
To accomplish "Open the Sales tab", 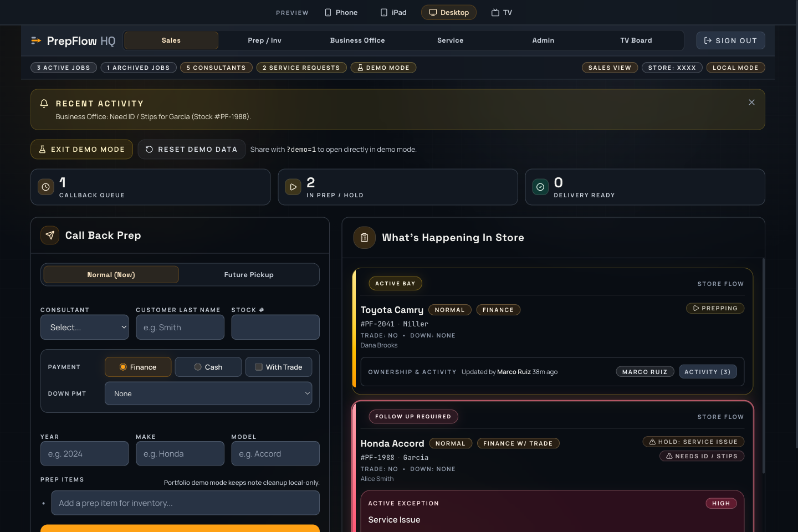I will click(x=171, y=40).
